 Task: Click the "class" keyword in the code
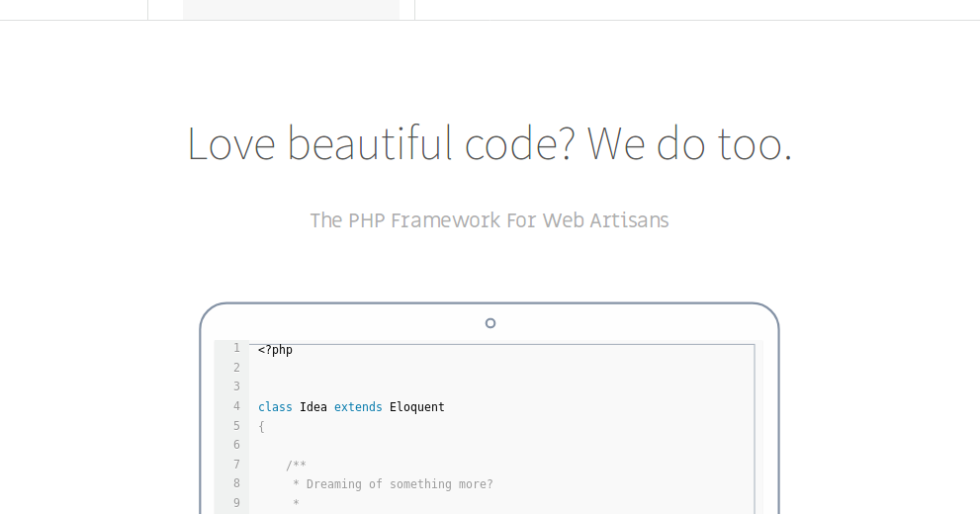pyautogui.click(x=275, y=407)
